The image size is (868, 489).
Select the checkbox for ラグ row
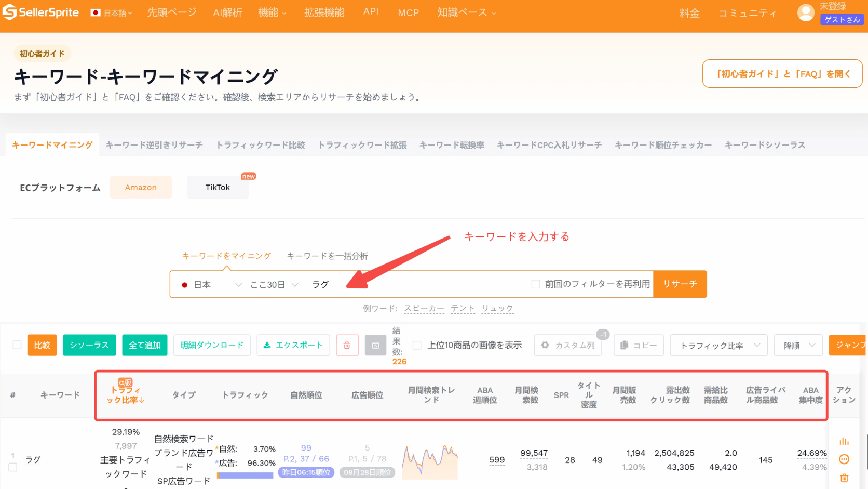tap(13, 467)
